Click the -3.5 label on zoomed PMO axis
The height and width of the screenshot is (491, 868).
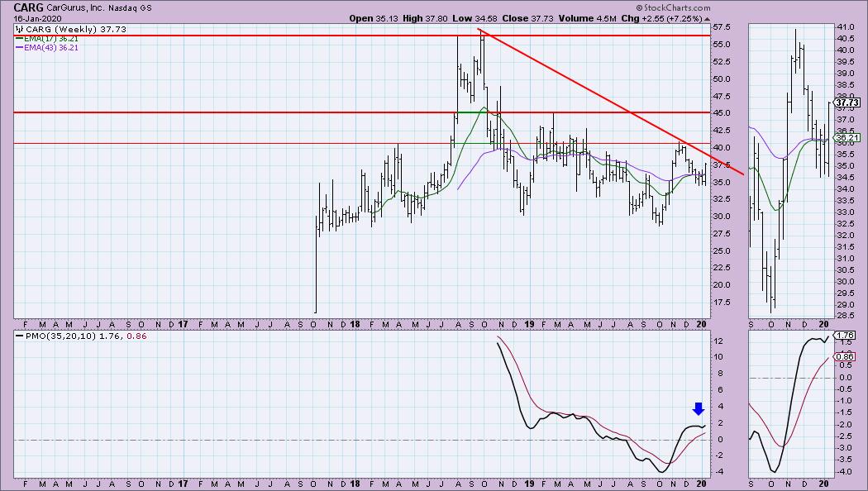[845, 460]
